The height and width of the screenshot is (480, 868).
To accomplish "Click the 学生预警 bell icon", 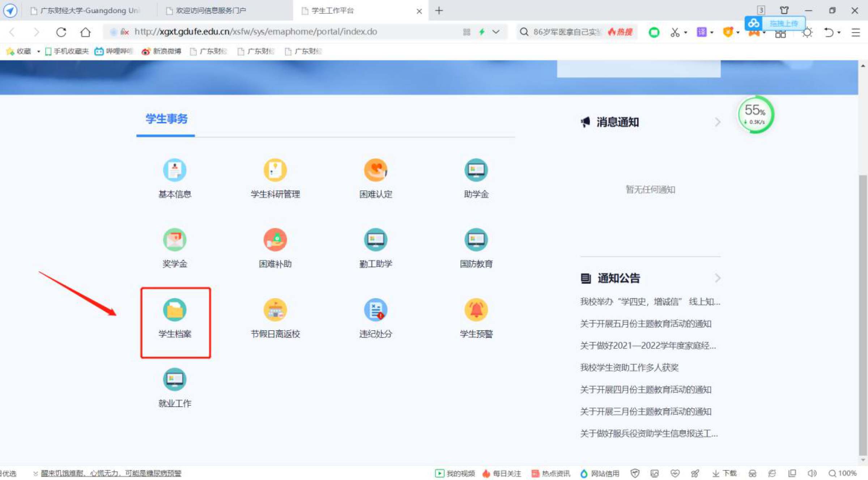I will click(x=476, y=310).
